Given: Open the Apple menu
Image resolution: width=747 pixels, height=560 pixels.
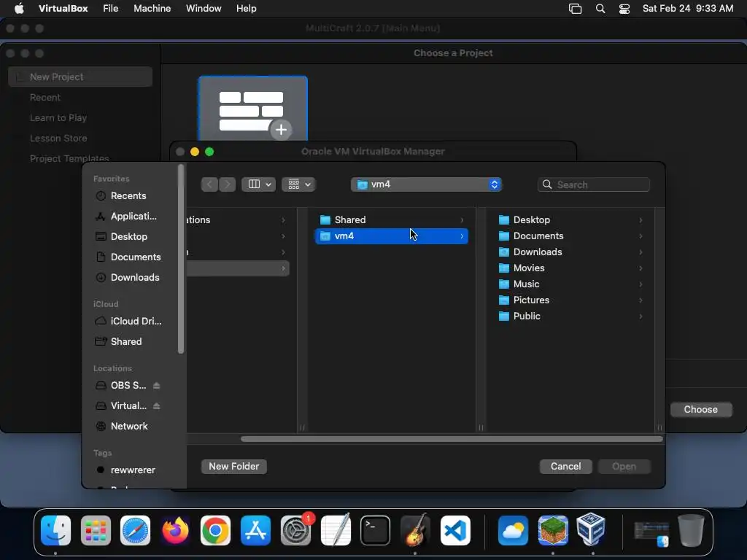Looking at the screenshot, I should (19, 9).
